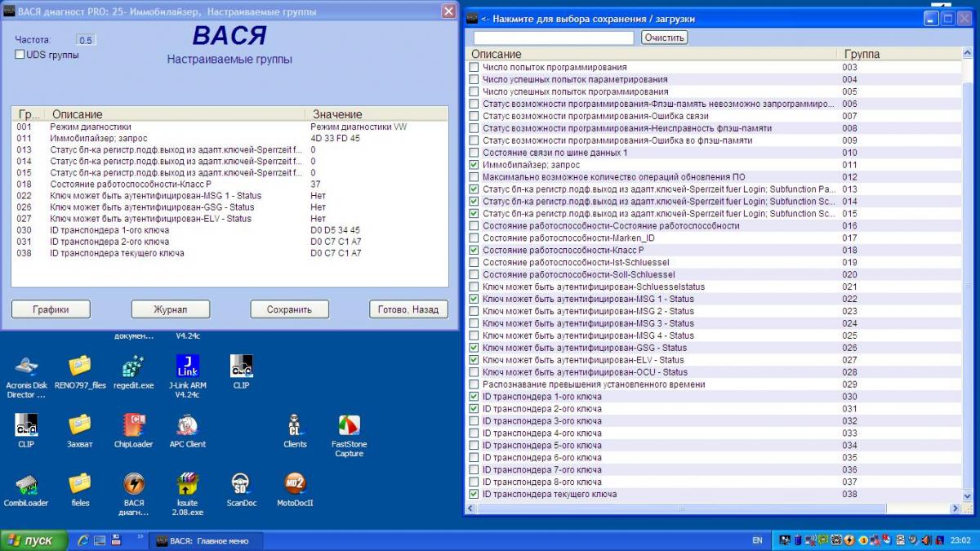Click the title bar save/load selection prompt

pos(588,19)
